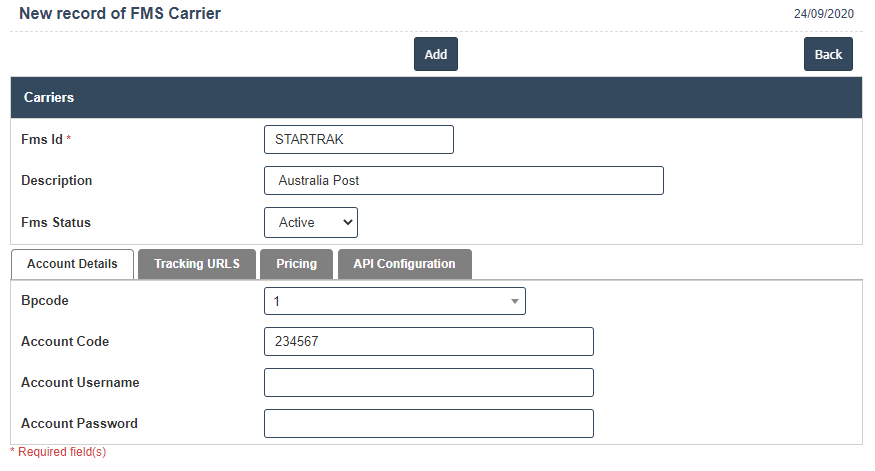The width and height of the screenshot is (875, 471).
Task: Focus the empty Account Username field
Action: pyautogui.click(x=428, y=383)
